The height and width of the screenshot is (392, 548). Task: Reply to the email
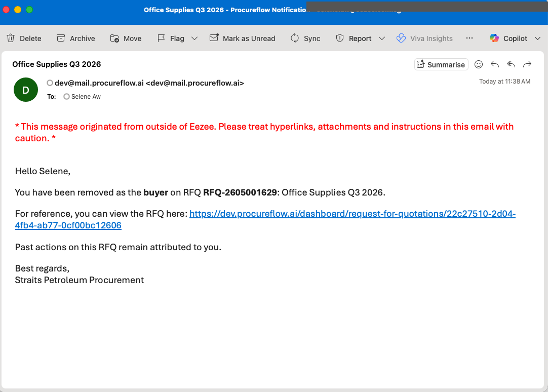[494, 64]
